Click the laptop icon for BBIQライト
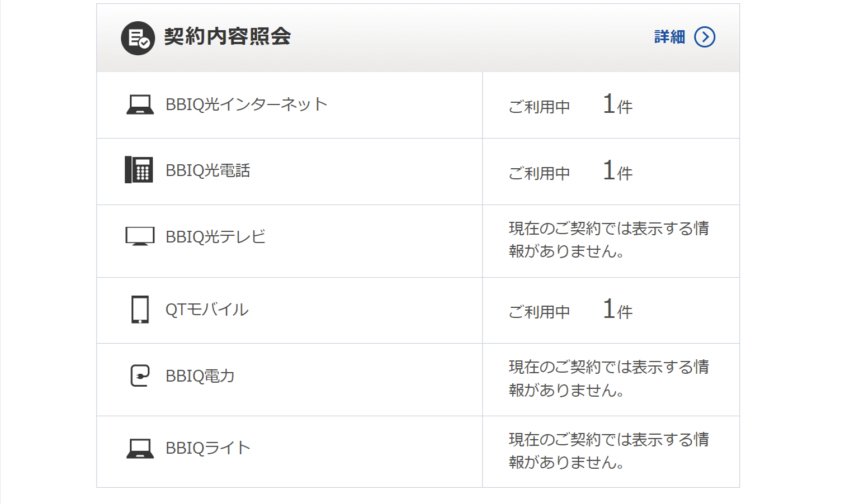 coord(140,448)
